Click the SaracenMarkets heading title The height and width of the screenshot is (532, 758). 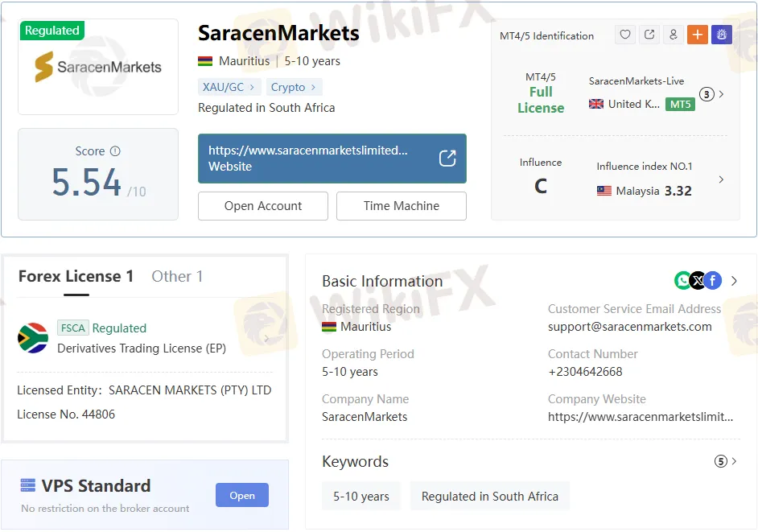pos(278,33)
